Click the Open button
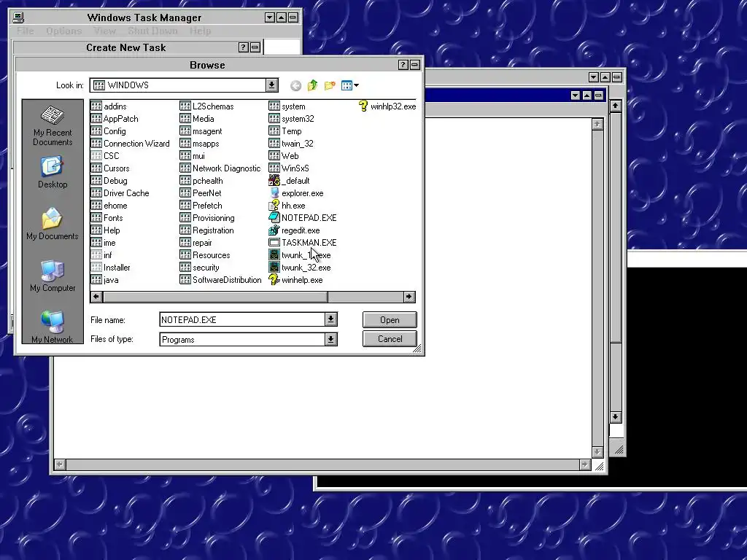This screenshot has width=747, height=560. coord(390,320)
